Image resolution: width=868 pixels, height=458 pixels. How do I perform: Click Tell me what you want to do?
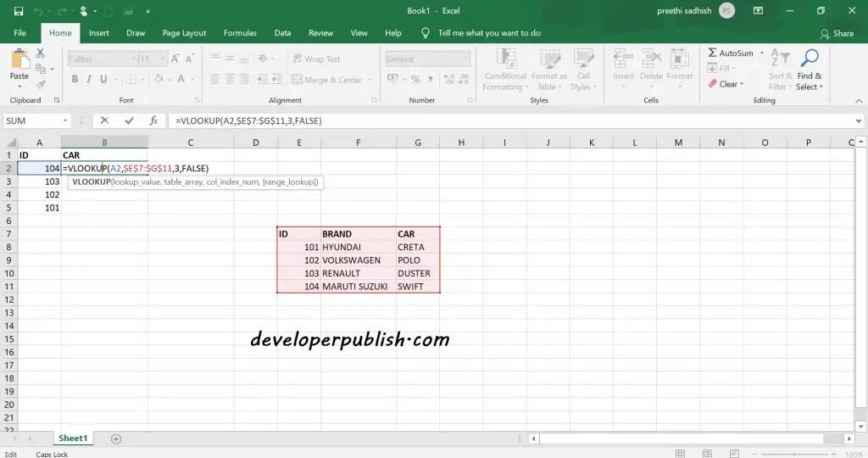(x=489, y=33)
